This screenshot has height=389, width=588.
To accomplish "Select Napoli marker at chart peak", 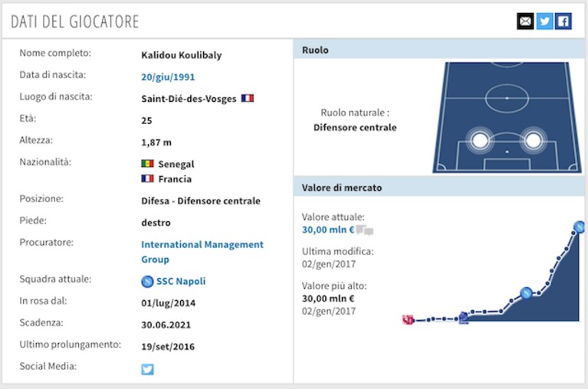I will [x=580, y=227].
